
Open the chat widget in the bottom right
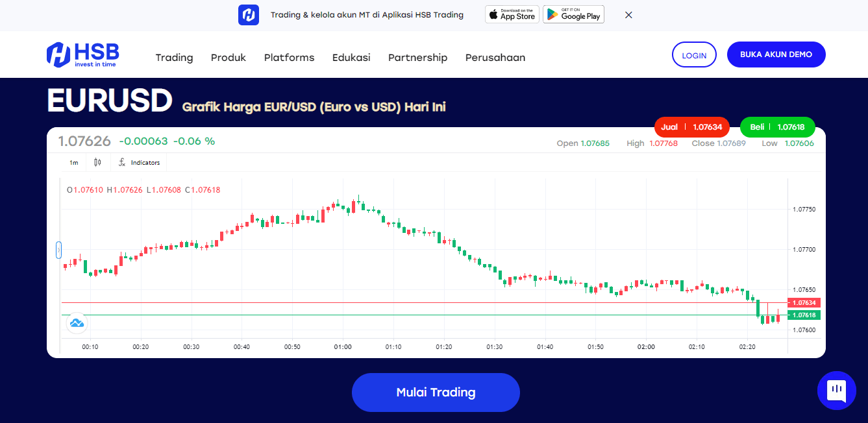point(837,390)
